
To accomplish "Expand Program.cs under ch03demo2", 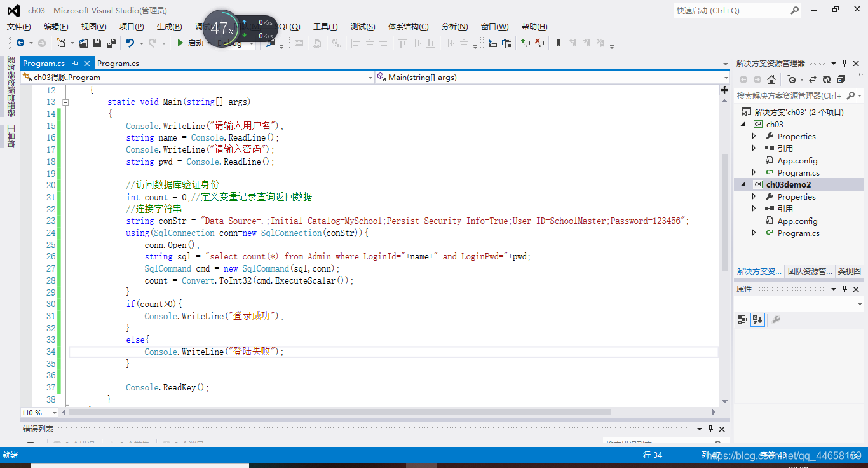I will pyautogui.click(x=754, y=233).
